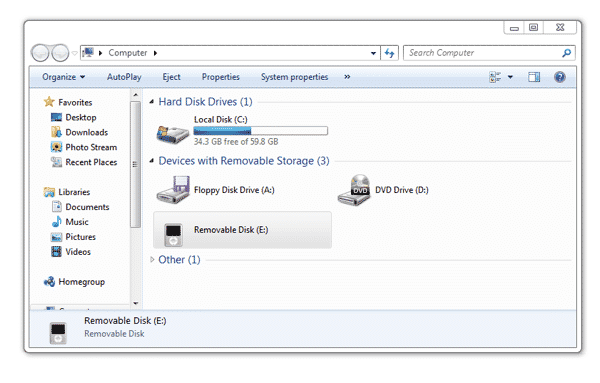Open System properties from toolbar

pyautogui.click(x=295, y=77)
